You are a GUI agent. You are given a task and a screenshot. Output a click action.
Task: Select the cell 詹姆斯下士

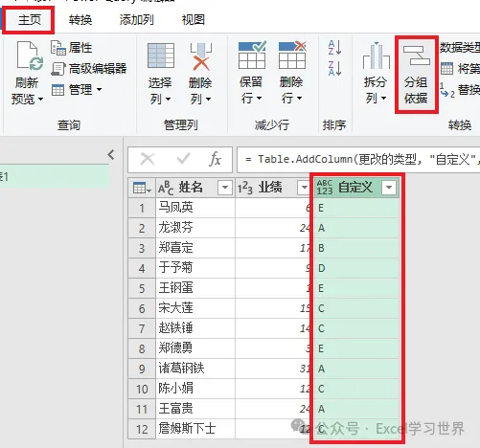pos(195,429)
